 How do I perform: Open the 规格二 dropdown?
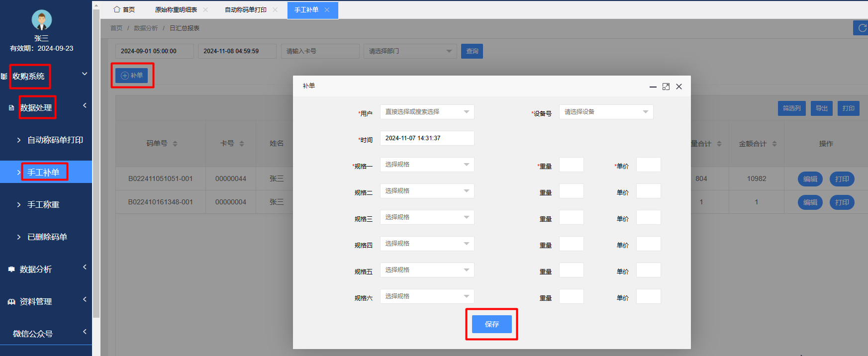[427, 191]
